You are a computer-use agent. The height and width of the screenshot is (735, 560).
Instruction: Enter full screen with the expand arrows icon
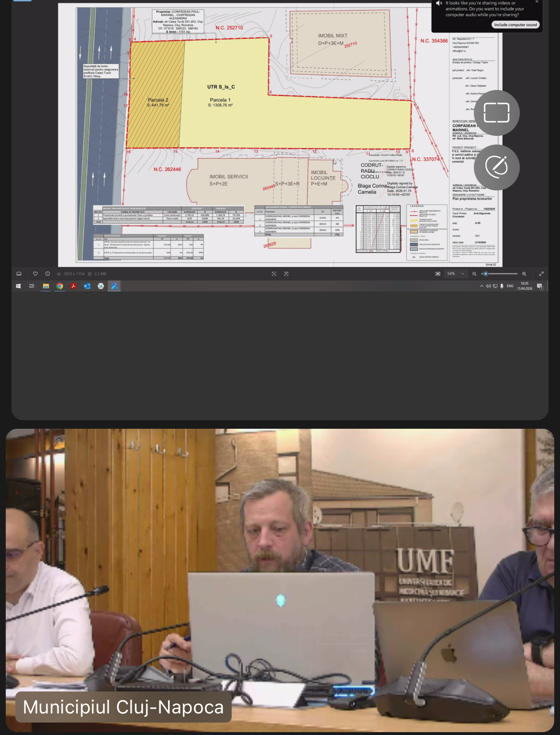[541, 274]
